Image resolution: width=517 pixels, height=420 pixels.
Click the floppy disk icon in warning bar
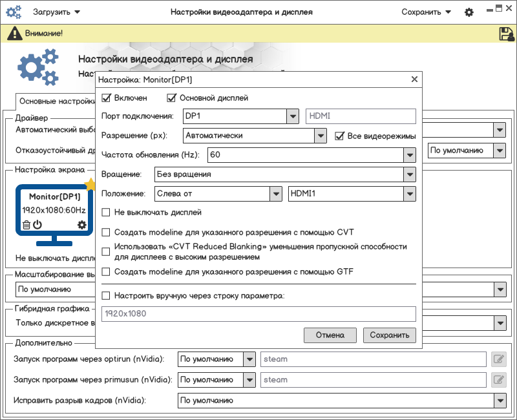tap(506, 34)
